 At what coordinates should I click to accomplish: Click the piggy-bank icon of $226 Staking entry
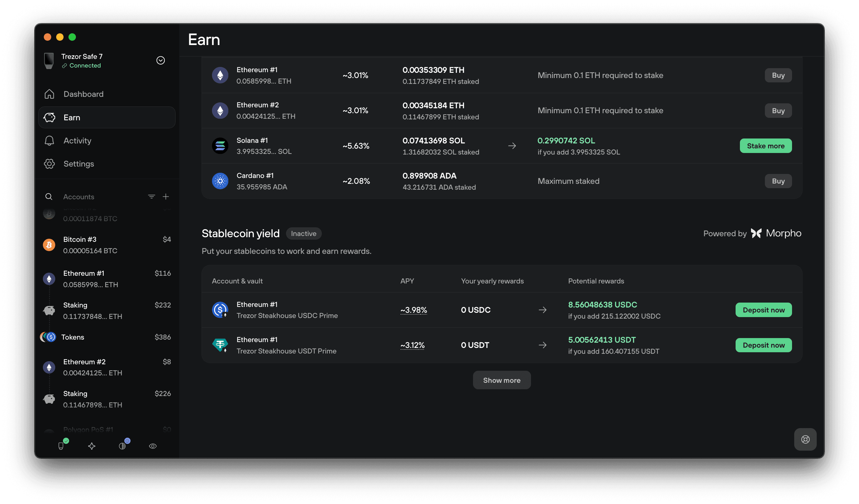49,399
